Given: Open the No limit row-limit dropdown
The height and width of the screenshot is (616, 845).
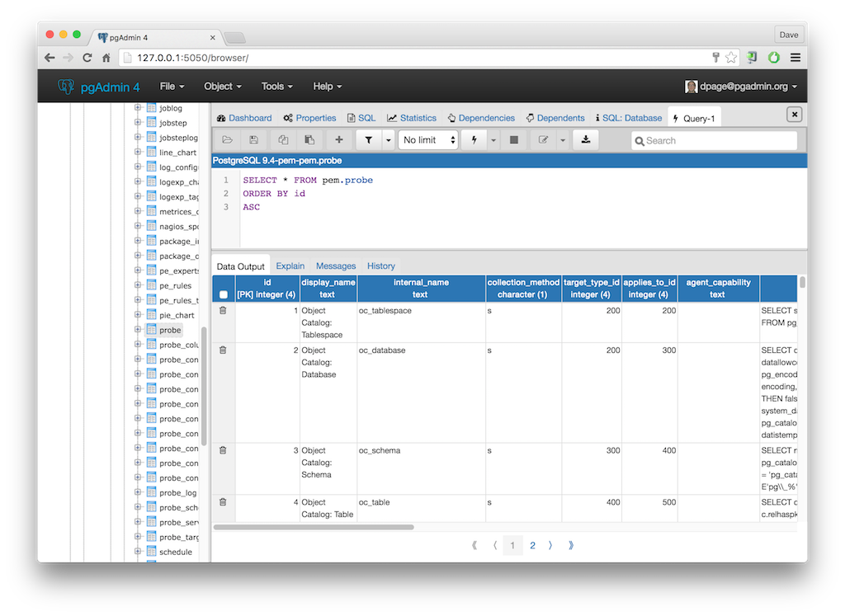Looking at the screenshot, I should tap(428, 140).
